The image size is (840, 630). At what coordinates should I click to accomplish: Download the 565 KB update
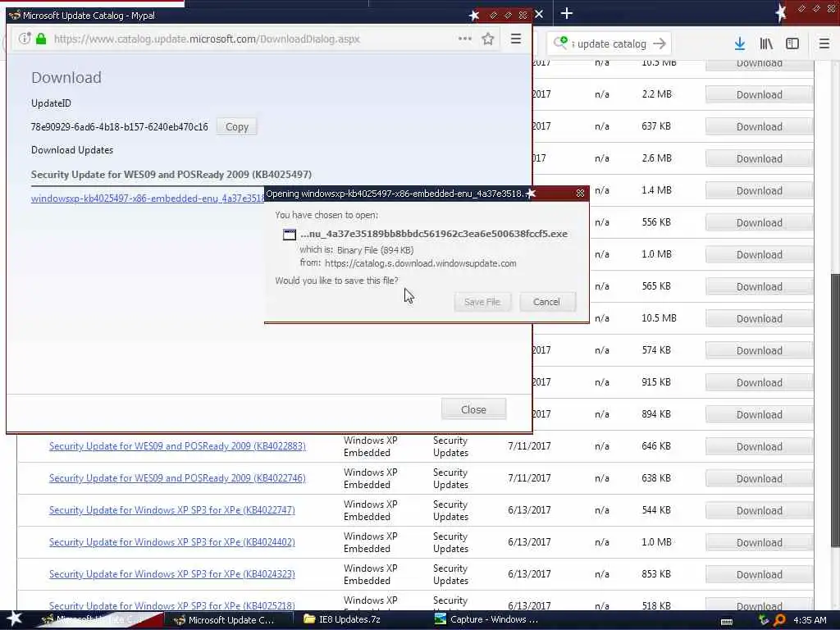759,287
